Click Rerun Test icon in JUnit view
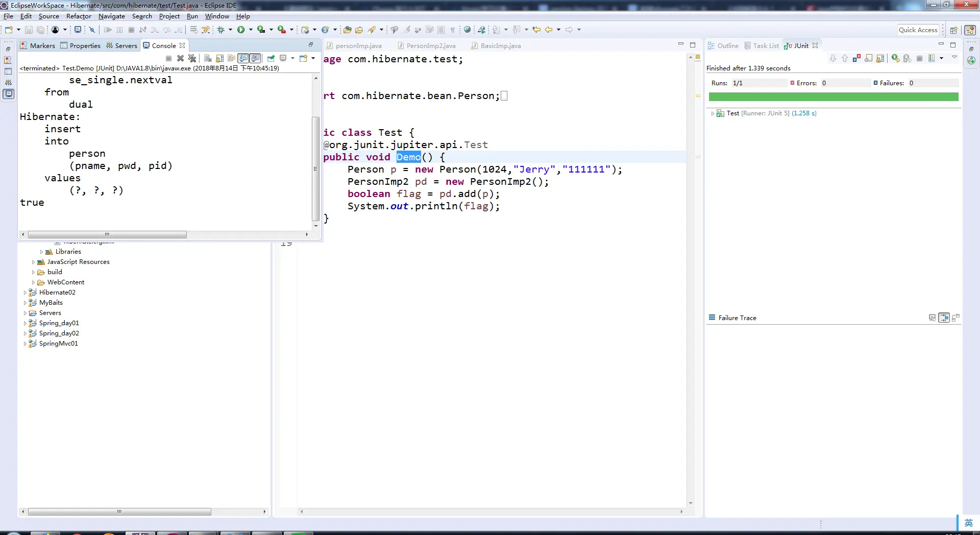 pyautogui.click(x=896, y=58)
